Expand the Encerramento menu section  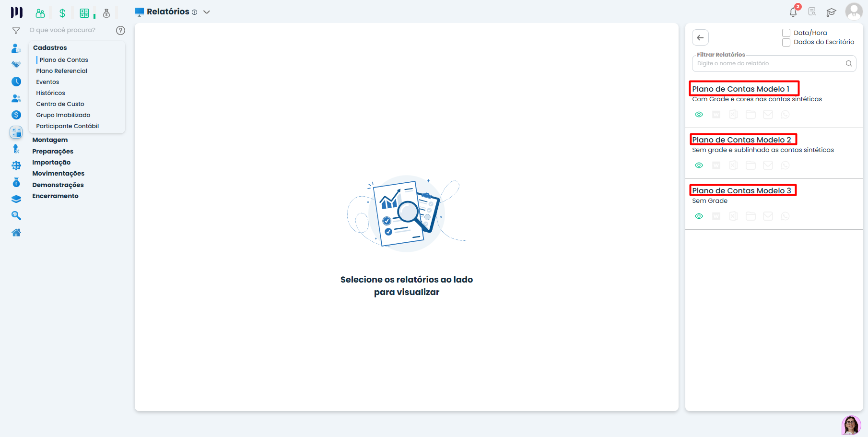55,196
